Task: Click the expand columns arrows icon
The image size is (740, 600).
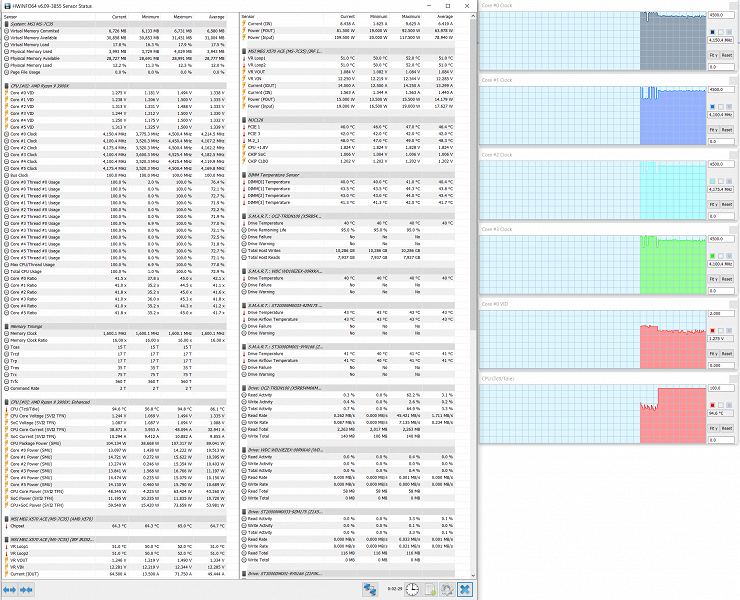Action: [9, 590]
